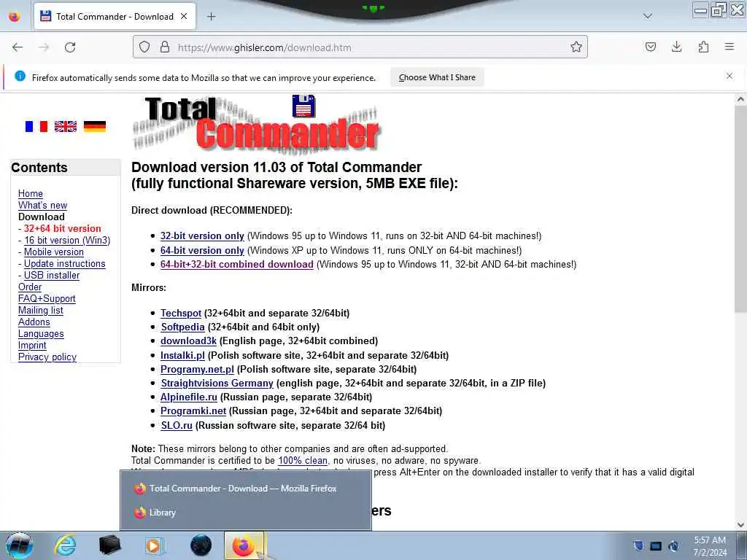Open the Mobile version link
Image resolution: width=747 pixels, height=560 pixels.
[54, 252]
